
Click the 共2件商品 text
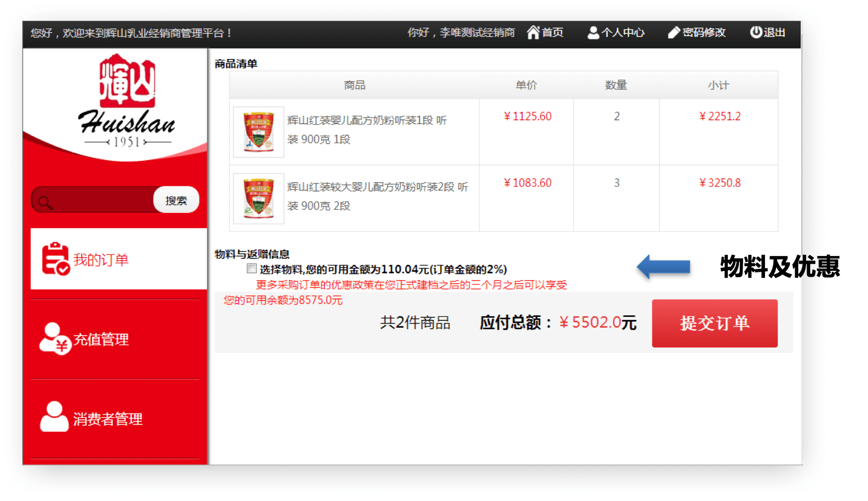click(x=415, y=323)
